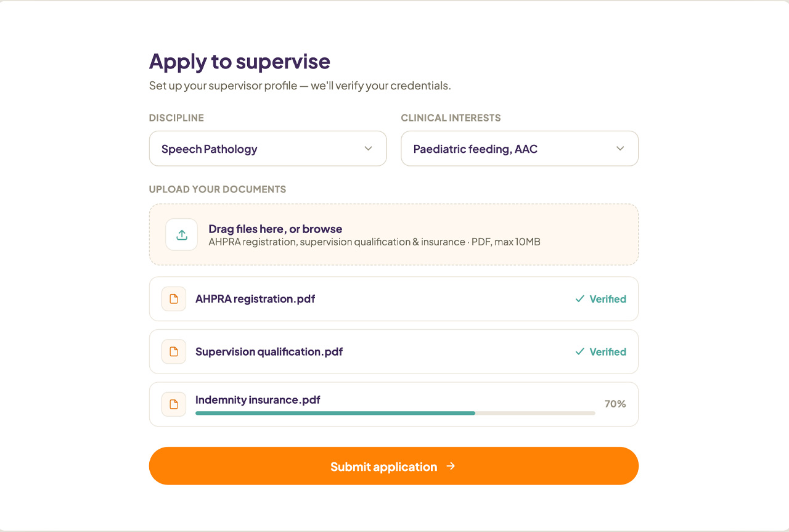789x532 pixels.
Task: Open the AHPRA registration.pdf row
Action: pos(394,299)
